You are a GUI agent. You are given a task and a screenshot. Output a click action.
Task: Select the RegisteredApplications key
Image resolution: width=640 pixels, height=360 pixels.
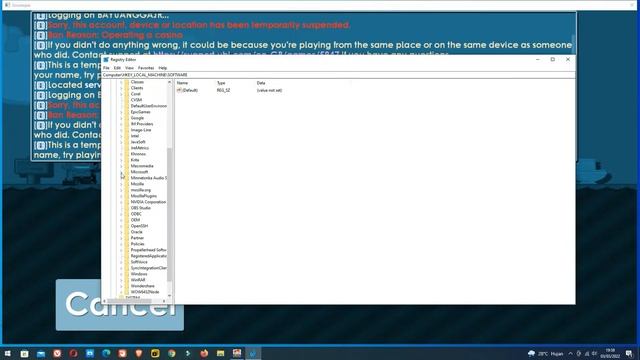149,256
